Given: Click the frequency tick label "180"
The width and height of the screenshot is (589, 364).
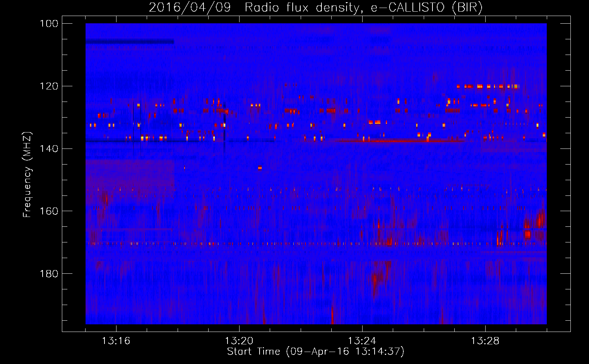Looking at the screenshot, I should click(49, 274).
